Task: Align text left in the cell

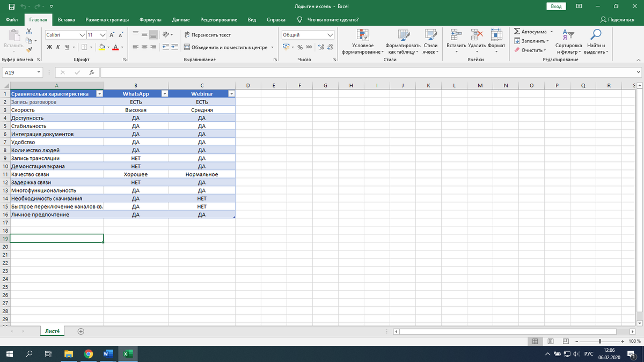Action: coord(136,47)
